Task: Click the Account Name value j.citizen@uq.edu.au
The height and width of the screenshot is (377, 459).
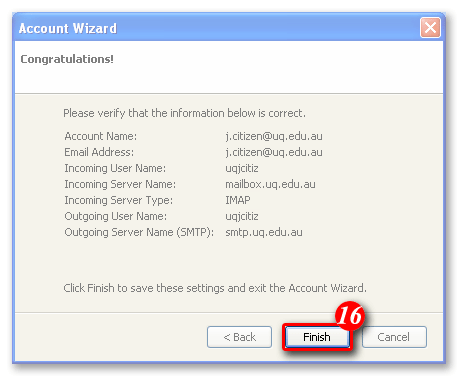Action: point(274,136)
